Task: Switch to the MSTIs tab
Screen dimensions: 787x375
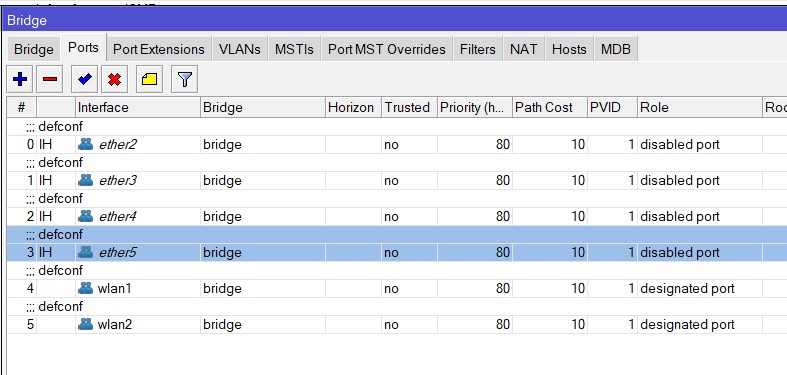Action: [x=294, y=49]
